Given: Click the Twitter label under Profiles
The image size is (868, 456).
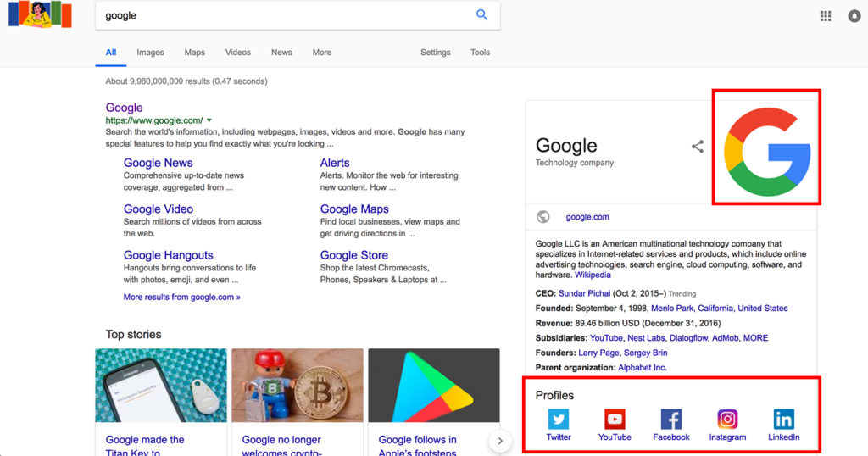Looking at the screenshot, I should 558,437.
